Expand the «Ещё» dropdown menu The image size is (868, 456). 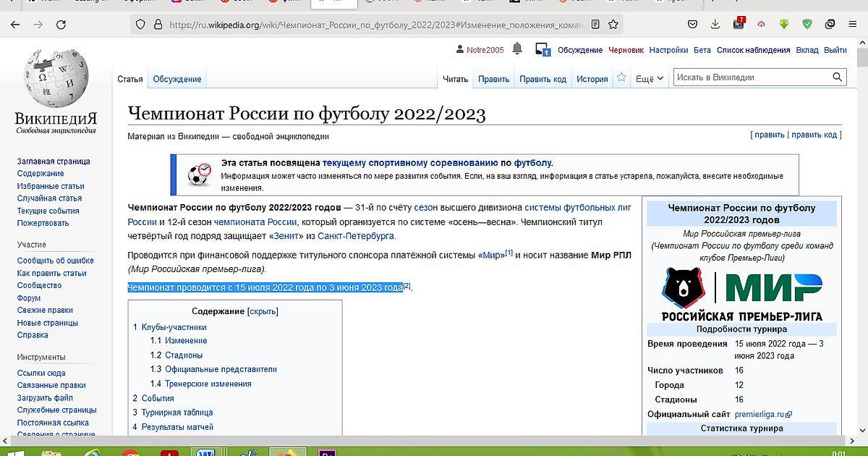649,79
